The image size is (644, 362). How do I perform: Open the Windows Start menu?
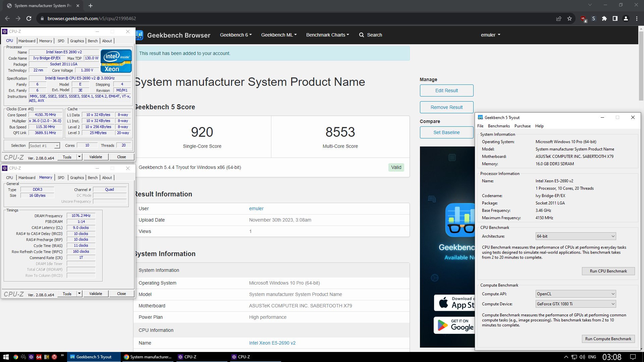(6, 357)
